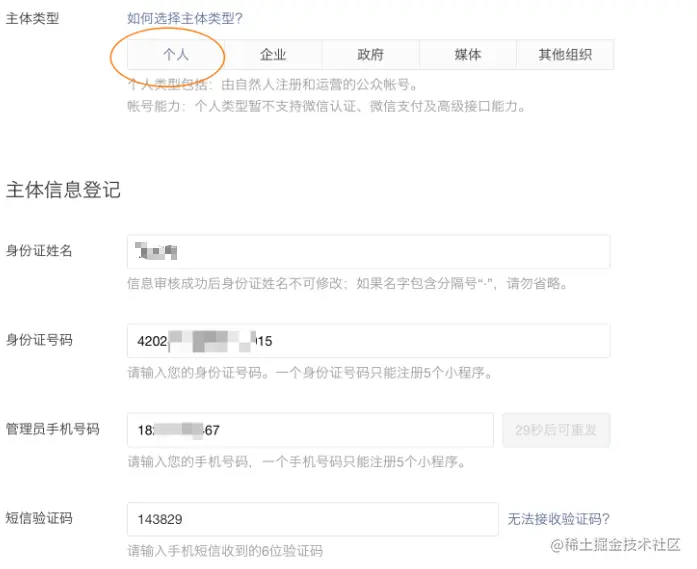Viewport: 697px width, 569px height.
Task: Switch to the 企业 subject type
Action: [x=273, y=55]
